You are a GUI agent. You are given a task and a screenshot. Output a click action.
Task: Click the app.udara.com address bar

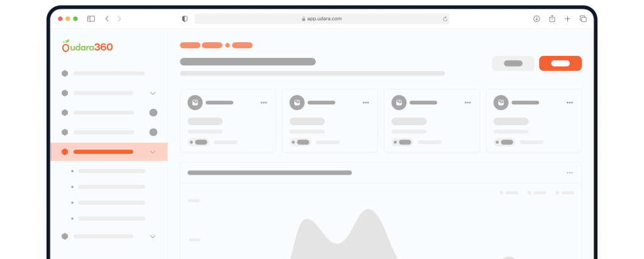click(x=321, y=19)
